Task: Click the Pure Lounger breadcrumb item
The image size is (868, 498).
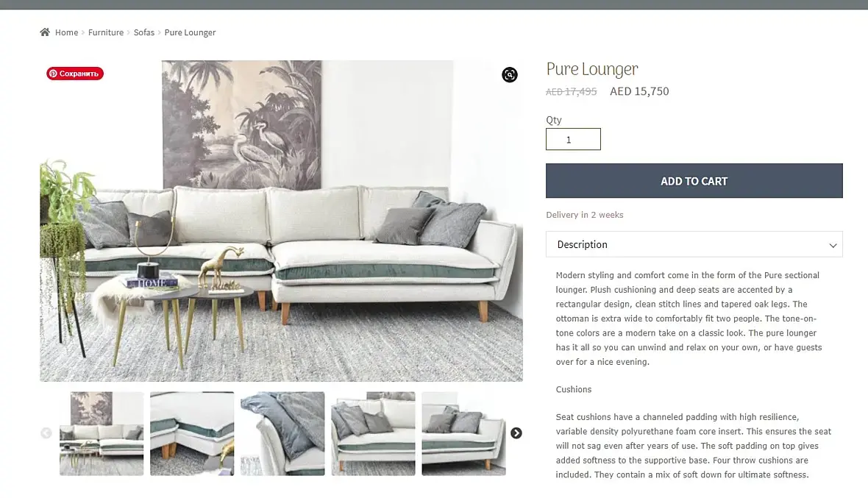Action: click(x=190, y=32)
